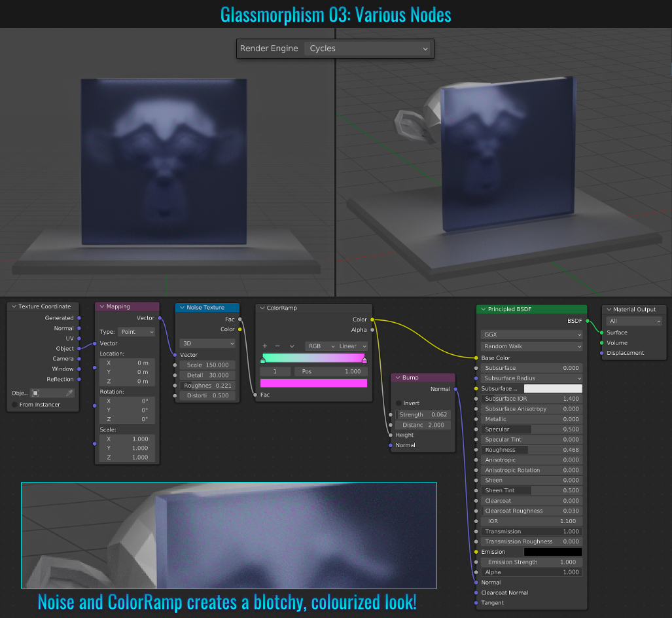Viewport: 672px width, 618px height.
Task: Collapse the Texture Coordinate node
Action: [x=14, y=306]
